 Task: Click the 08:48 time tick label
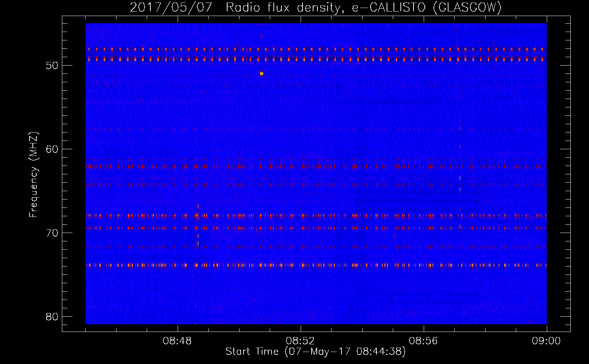(177, 341)
